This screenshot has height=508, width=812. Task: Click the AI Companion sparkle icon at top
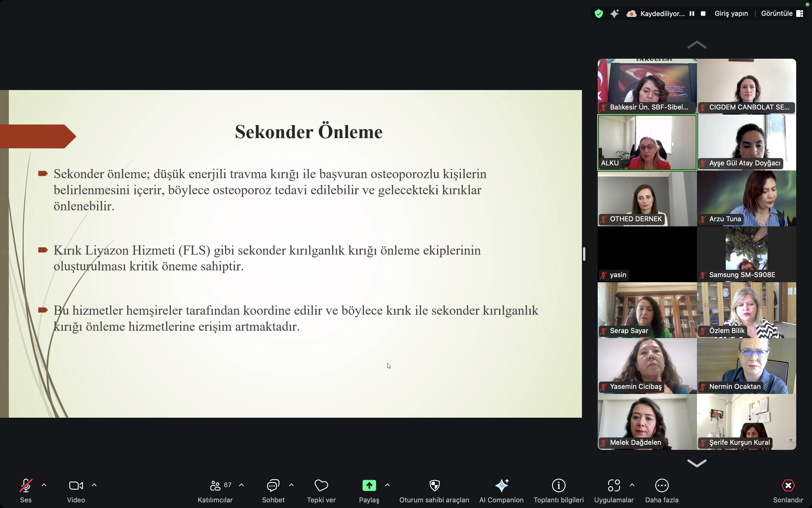pos(614,14)
